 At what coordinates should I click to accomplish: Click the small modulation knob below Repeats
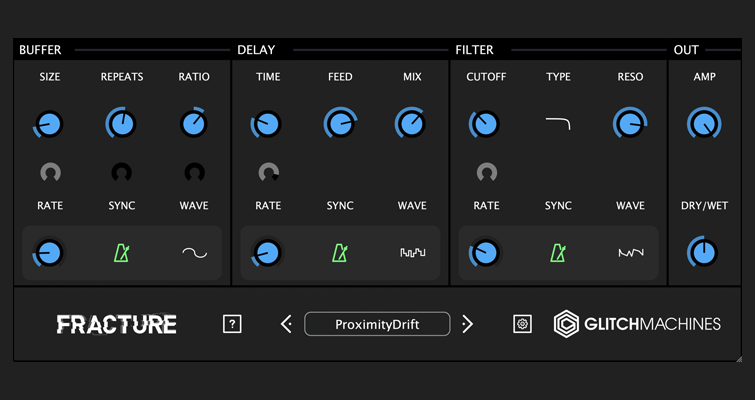click(x=122, y=173)
